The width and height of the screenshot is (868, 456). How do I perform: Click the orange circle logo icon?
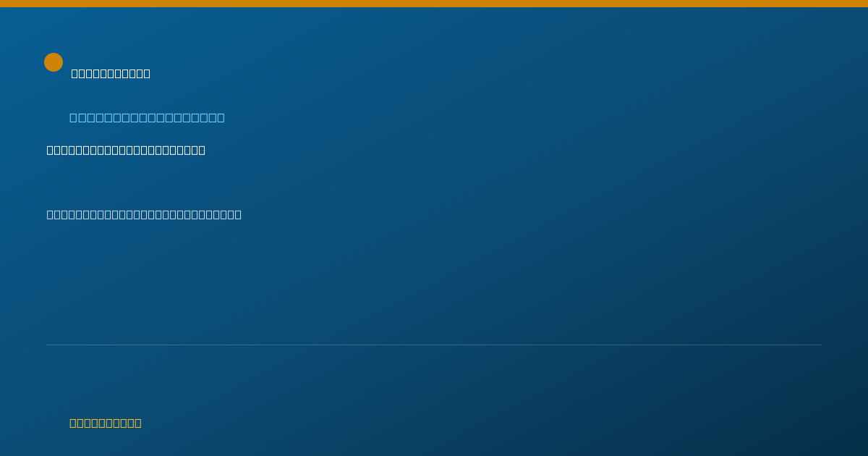pyautogui.click(x=54, y=62)
